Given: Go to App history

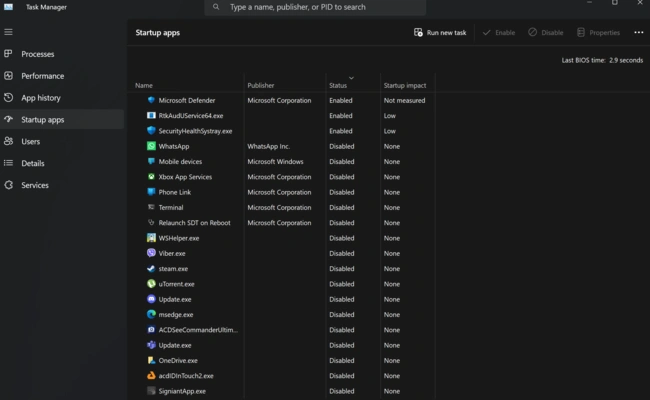Looking at the screenshot, I should point(62,98).
